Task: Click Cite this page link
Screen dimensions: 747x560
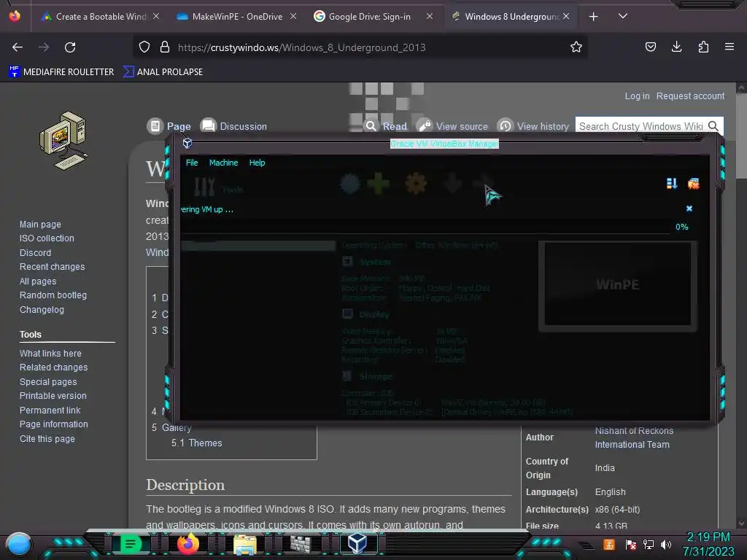Action: tap(47, 438)
